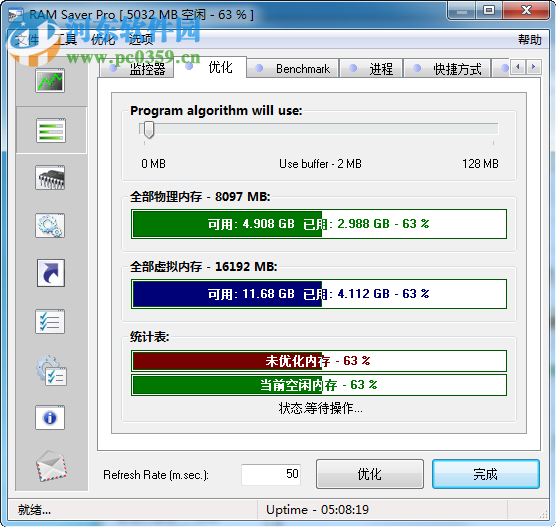Image resolution: width=557 pixels, height=528 pixels.
Task: Click the virtual memory usage bar
Action: tap(319, 294)
